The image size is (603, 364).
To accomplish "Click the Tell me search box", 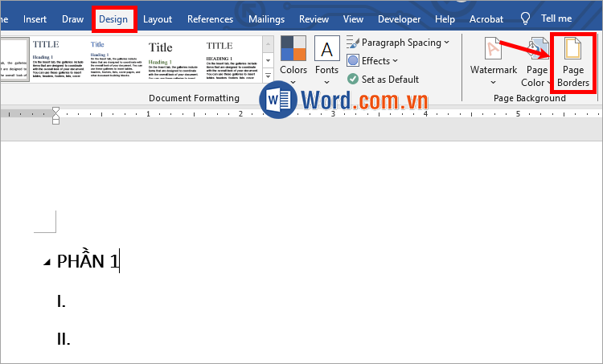I will [x=556, y=18].
